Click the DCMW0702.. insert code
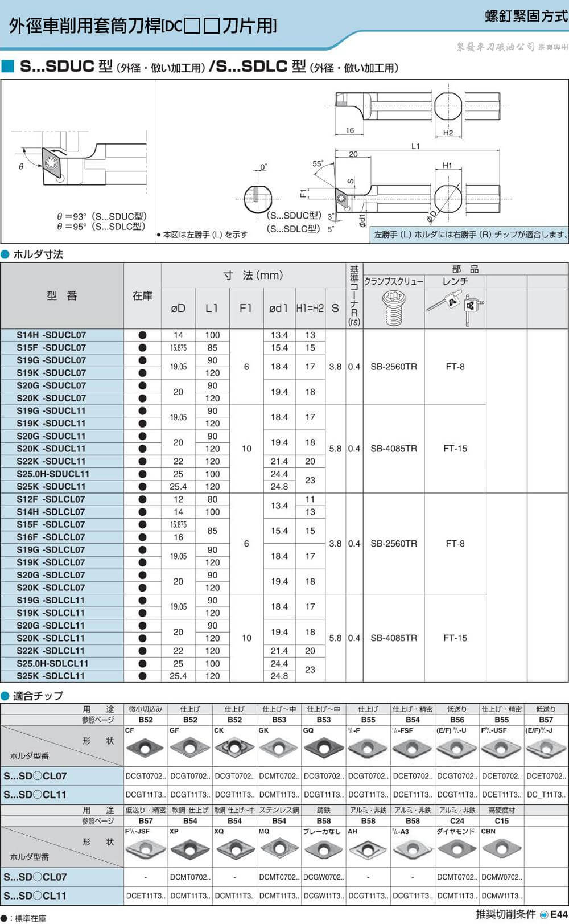This screenshot has width=569, height=924. pos(502,877)
